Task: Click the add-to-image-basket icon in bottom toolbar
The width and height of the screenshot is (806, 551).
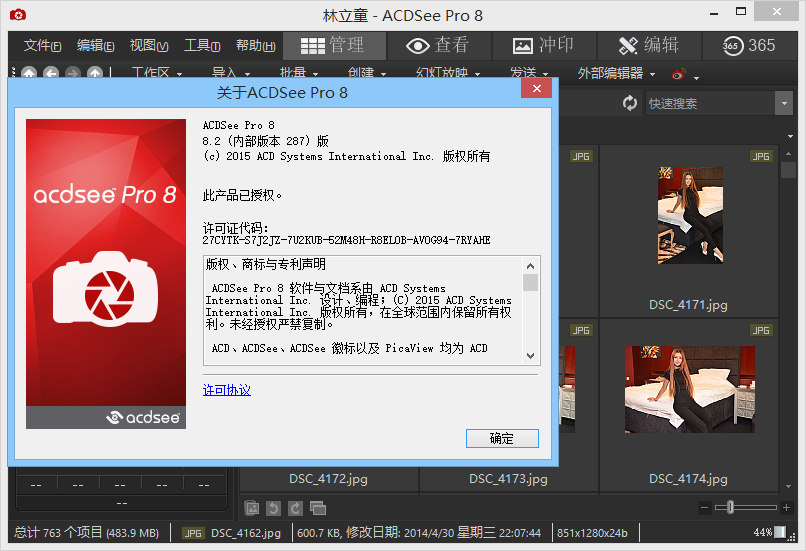Action: click(x=252, y=508)
